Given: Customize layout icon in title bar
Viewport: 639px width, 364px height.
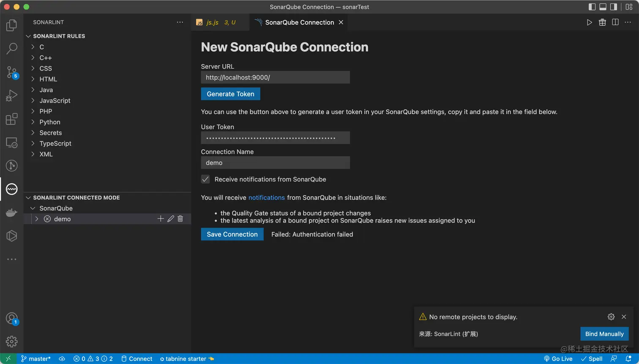Looking at the screenshot, I should point(629,7).
